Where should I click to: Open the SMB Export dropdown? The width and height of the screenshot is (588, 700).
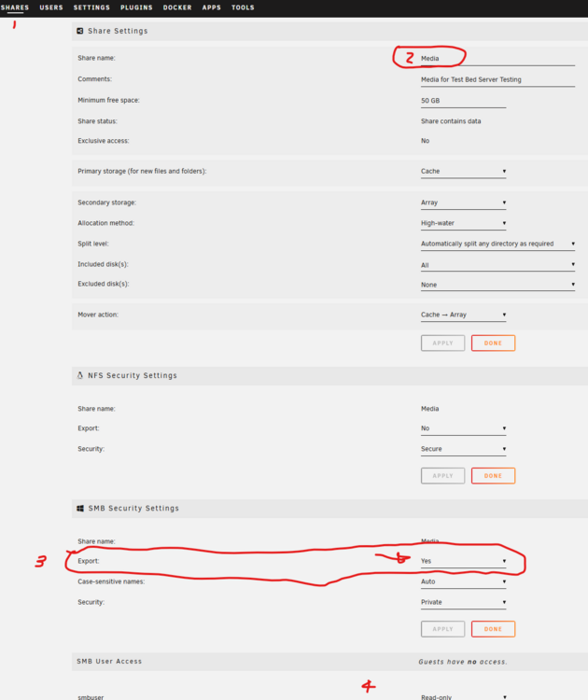point(463,561)
